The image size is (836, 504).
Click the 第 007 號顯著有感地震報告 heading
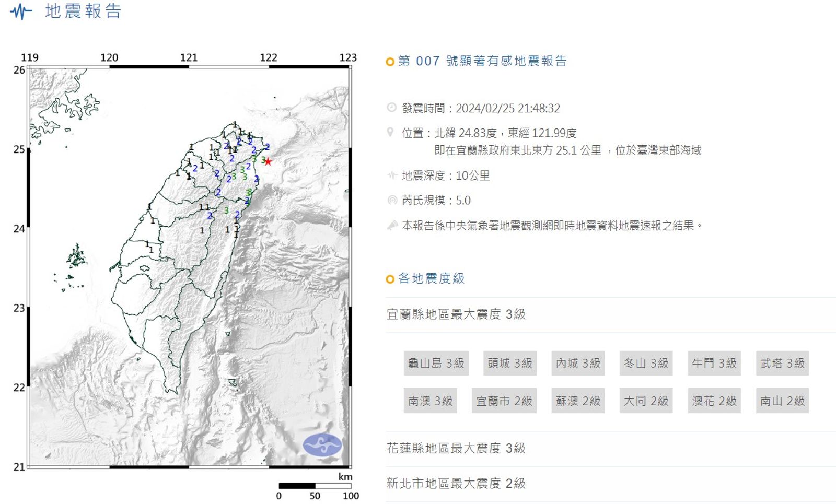[x=482, y=61]
